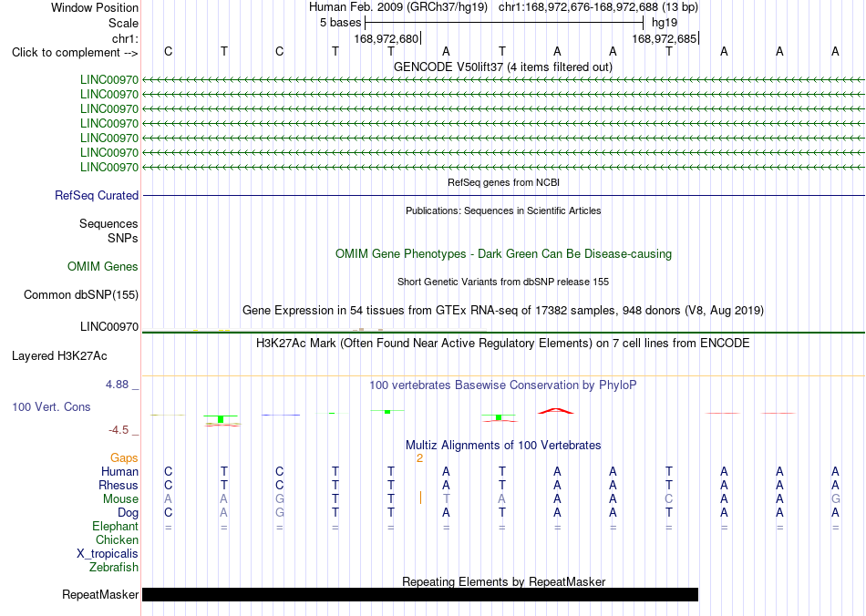Click the orange 'Gaps' row label
This screenshot has height=616, width=866.
[124, 458]
